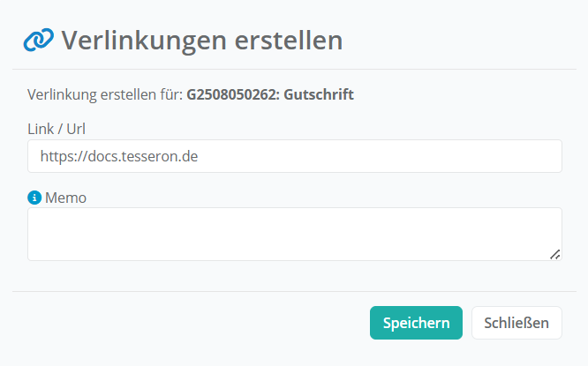
Task: Click the bold "G2508050262: Gutschrift" reference
Action: [x=270, y=93]
